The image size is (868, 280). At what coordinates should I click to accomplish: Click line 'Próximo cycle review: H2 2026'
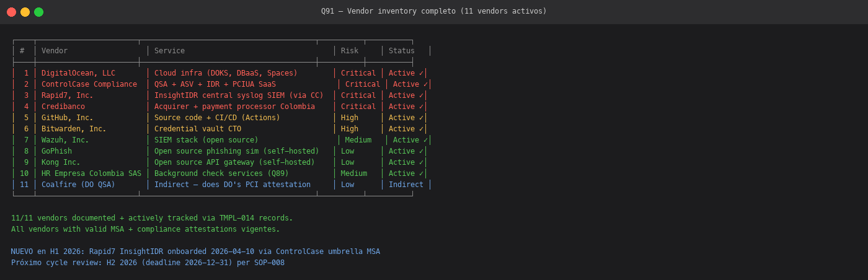148,263
